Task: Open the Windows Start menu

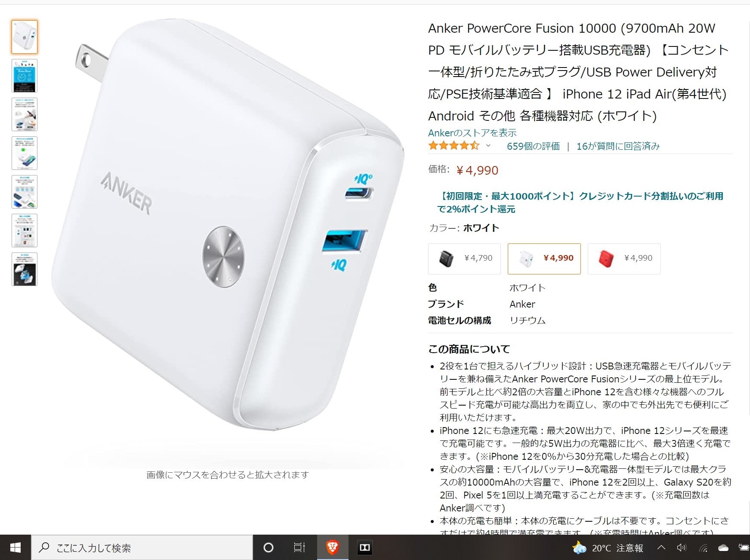Action: click(15, 548)
